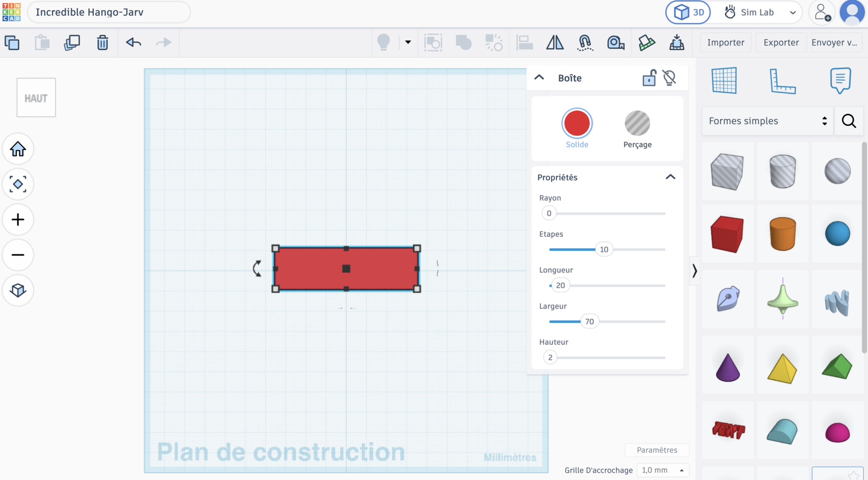Pick the orange cylinder shape
Viewport: 868px width, 480px height.
tap(783, 234)
